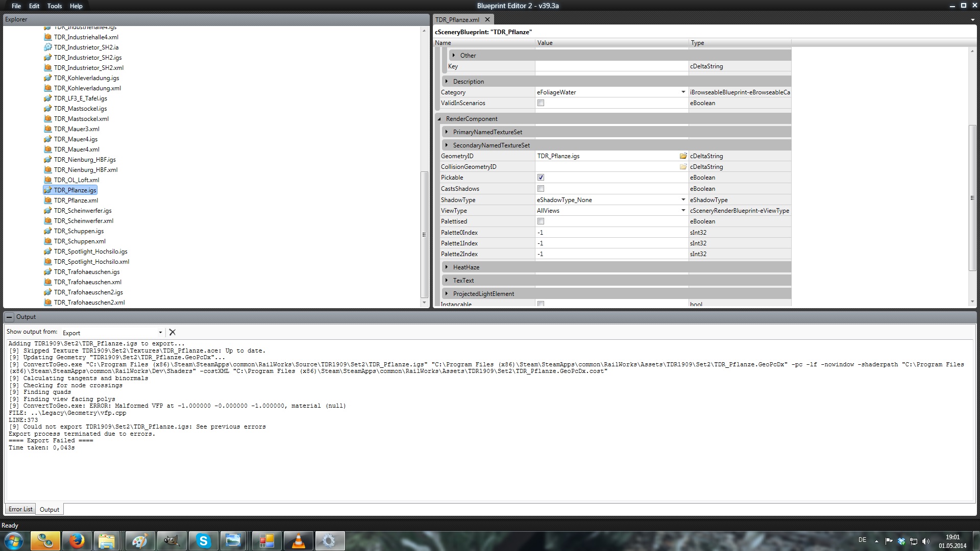This screenshot has height=551, width=980.
Task: Click the clear output X icon
Action: pos(173,332)
